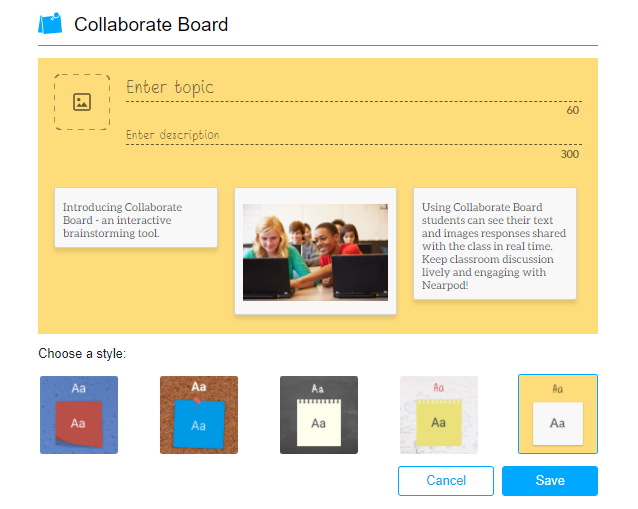Click the red note inside the blue style

79,424
